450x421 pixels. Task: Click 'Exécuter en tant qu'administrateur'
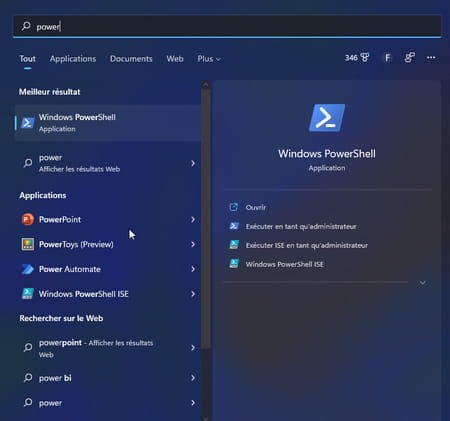click(x=301, y=226)
